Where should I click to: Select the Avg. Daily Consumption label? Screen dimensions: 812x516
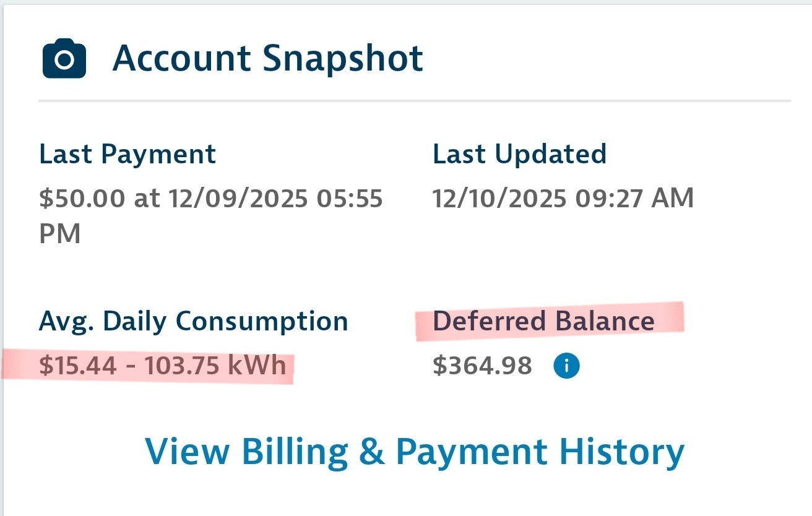point(193,321)
